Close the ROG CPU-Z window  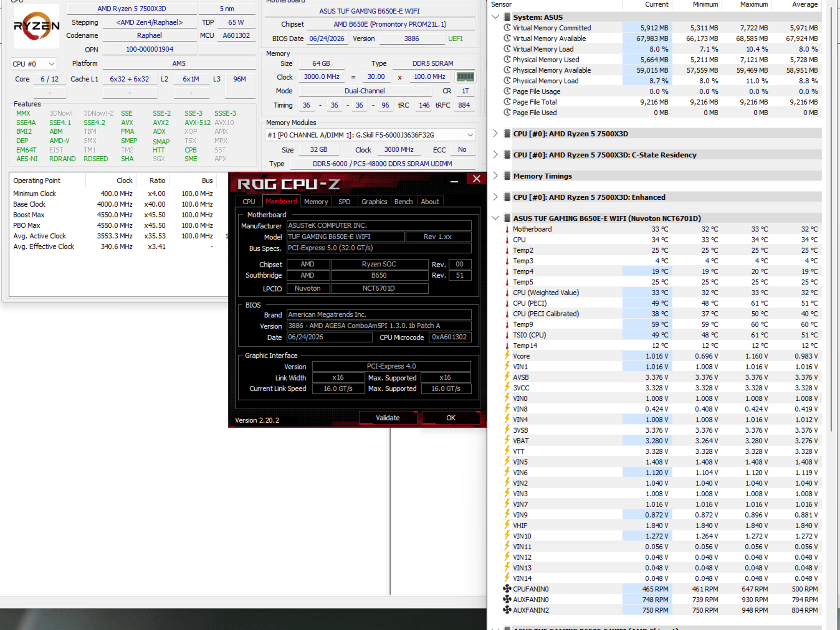(476, 179)
